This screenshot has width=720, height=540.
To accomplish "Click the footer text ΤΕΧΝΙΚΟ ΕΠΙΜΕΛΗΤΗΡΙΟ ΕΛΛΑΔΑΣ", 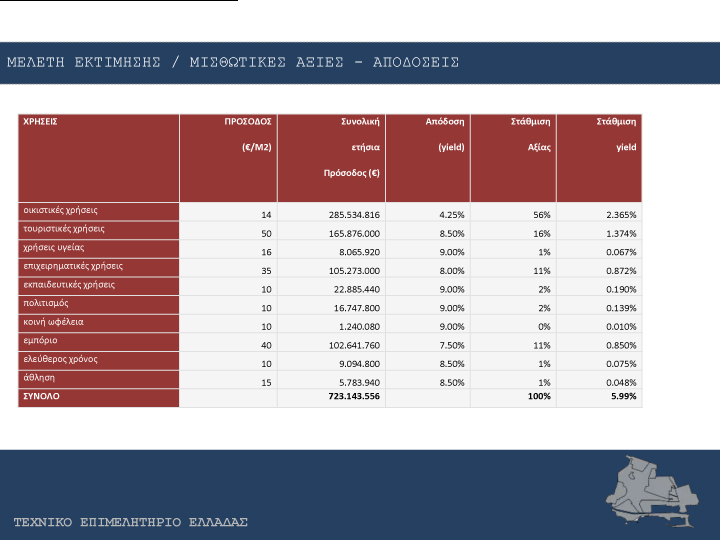I will tap(130, 523).
